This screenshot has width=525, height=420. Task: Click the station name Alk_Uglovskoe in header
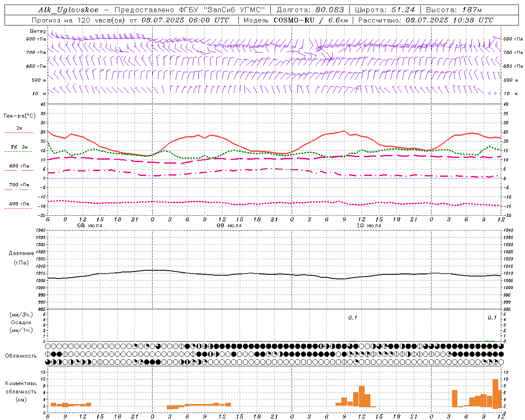[68, 10]
